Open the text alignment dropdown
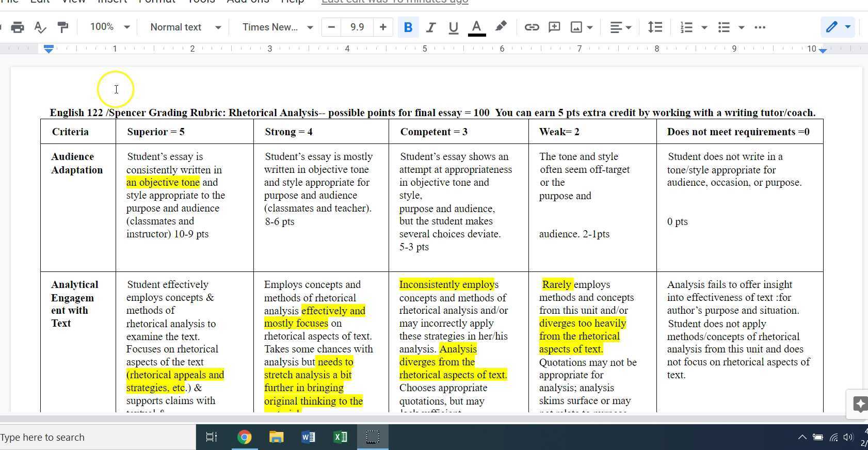The height and width of the screenshot is (450, 868). click(620, 27)
